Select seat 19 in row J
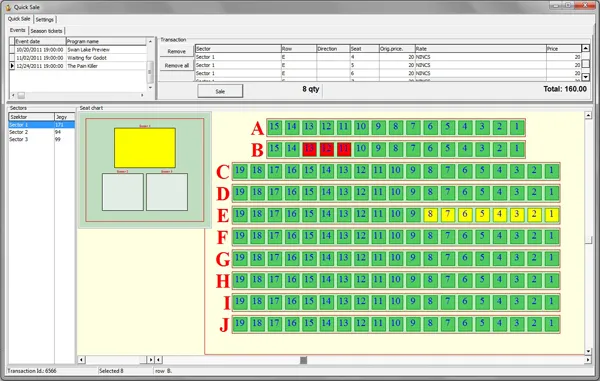The image size is (600, 381). pyautogui.click(x=240, y=324)
